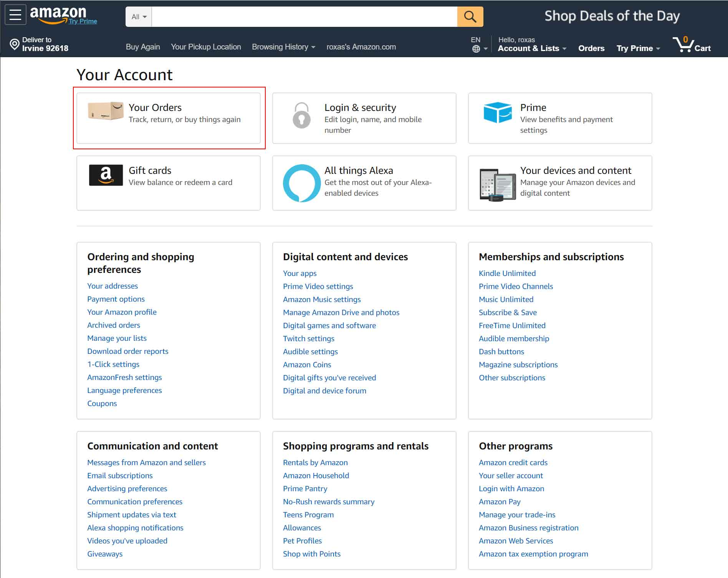Open Your Amazon profile link
Screen dimensions: 728x578
tap(122, 312)
